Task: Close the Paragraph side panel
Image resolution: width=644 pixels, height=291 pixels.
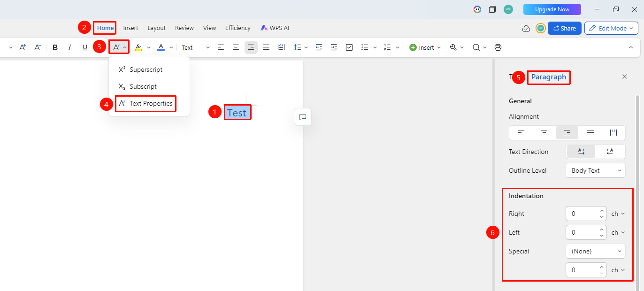Action: [x=625, y=77]
